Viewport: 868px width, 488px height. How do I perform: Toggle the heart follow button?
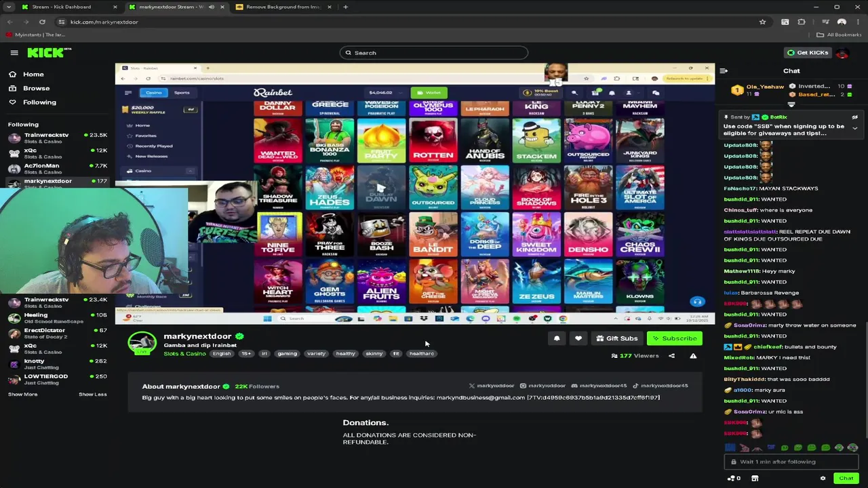pyautogui.click(x=578, y=338)
